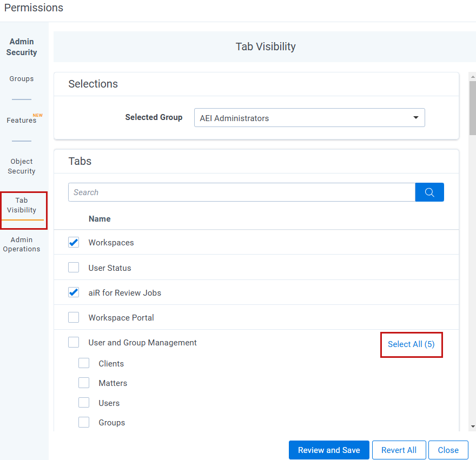This screenshot has height=460, width=476.
Task: Click the scrollbar up arrow
Action: [x=473, y=77]
